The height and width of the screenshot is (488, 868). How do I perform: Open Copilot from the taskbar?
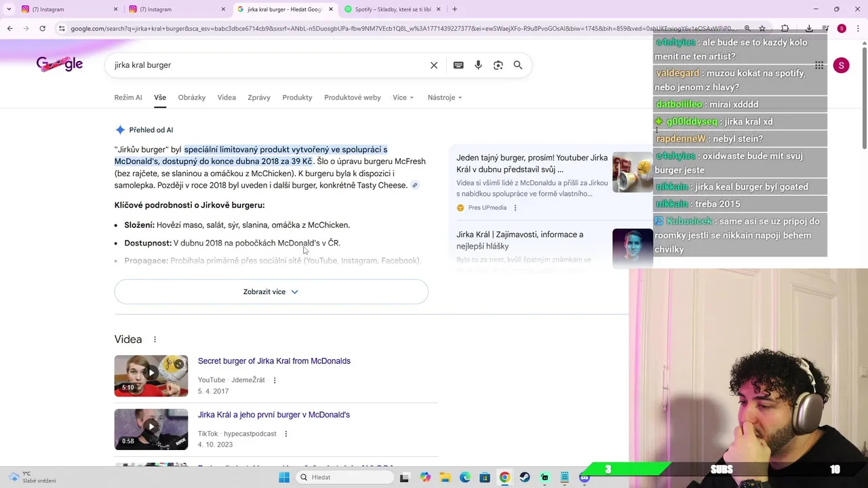[x=425, y=477]
